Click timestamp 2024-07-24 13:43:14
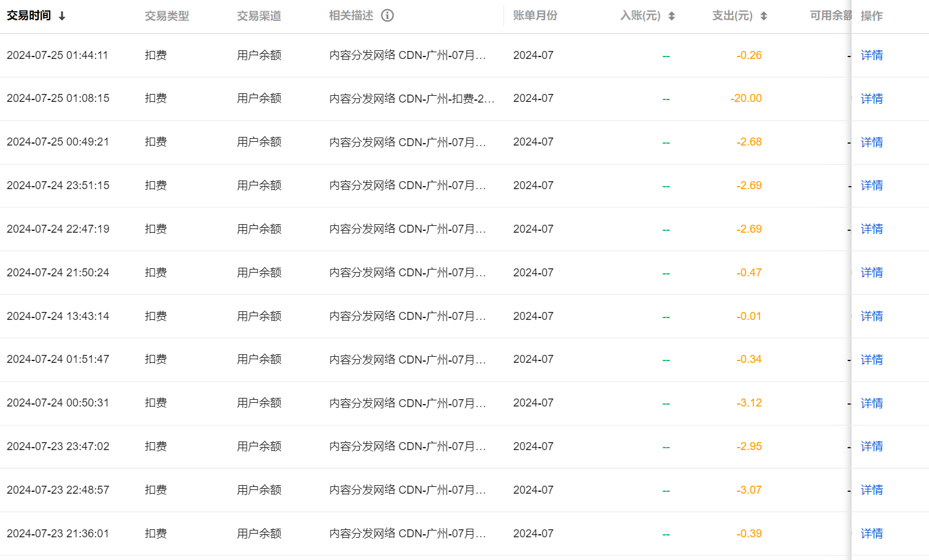Image resolution: width=929 pixels, height=560 pixels. pos(58,316)
